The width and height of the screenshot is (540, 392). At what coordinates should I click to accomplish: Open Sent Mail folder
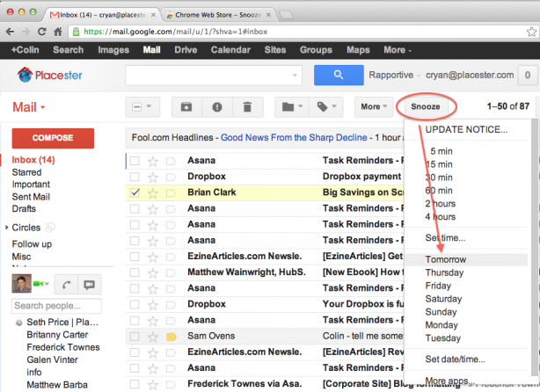point(31,197)
